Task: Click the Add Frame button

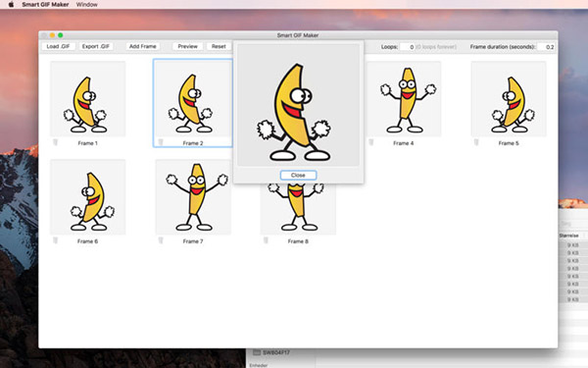Action: (142, 46)
